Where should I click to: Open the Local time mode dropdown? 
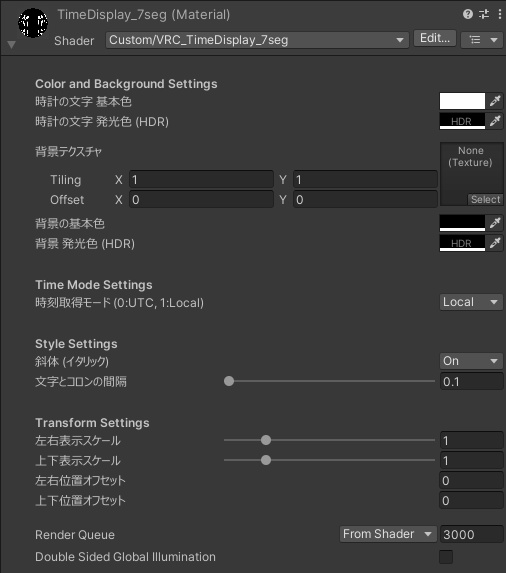[471, 302]
